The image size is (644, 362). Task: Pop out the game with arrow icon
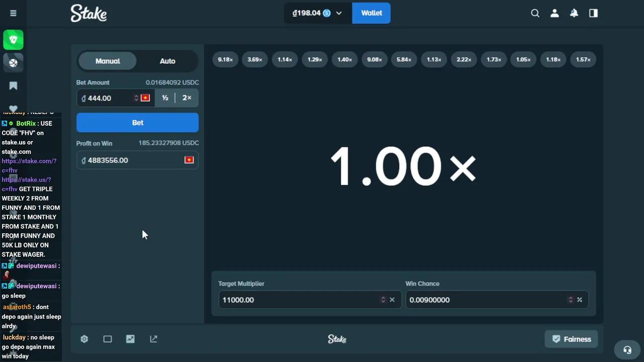pos(153,339)
